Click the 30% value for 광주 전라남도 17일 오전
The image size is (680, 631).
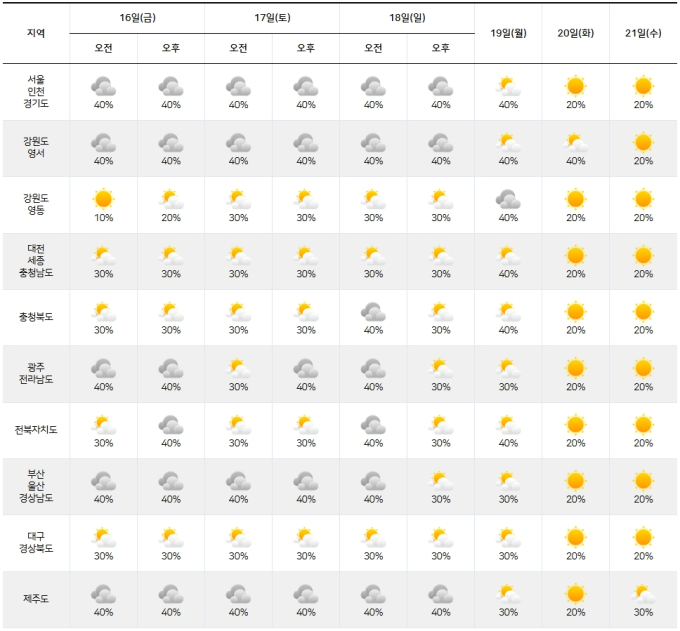238,387
